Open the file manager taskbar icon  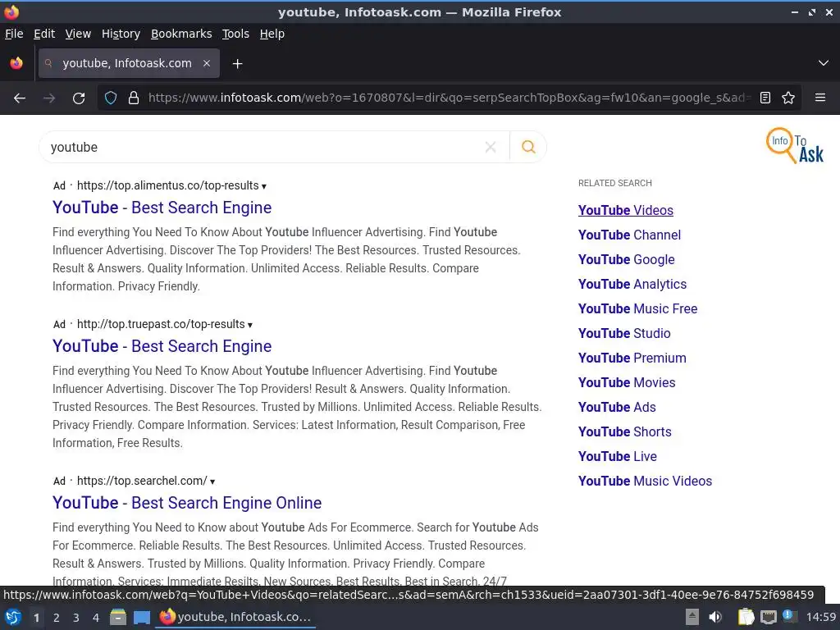click(118, 617)
